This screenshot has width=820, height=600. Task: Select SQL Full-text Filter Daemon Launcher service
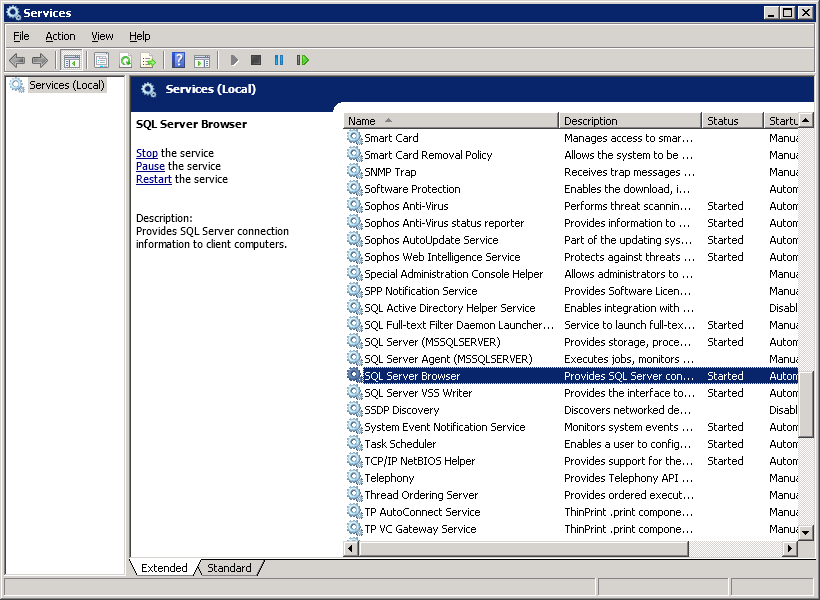coord(571,325)
